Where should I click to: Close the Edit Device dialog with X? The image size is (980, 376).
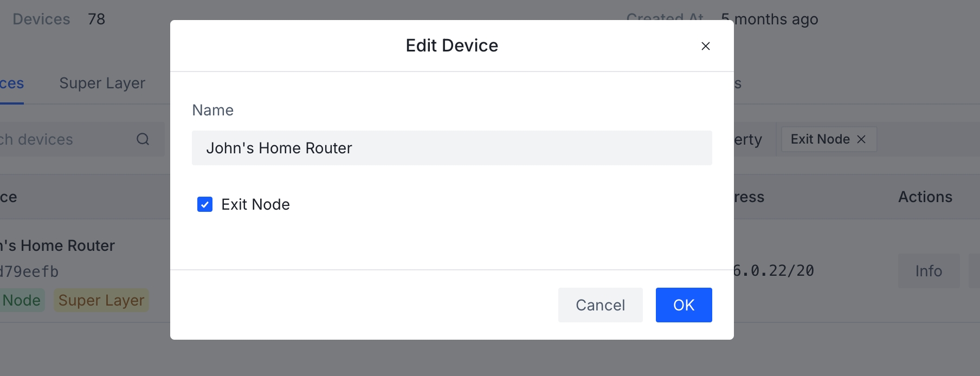point(705,46)
